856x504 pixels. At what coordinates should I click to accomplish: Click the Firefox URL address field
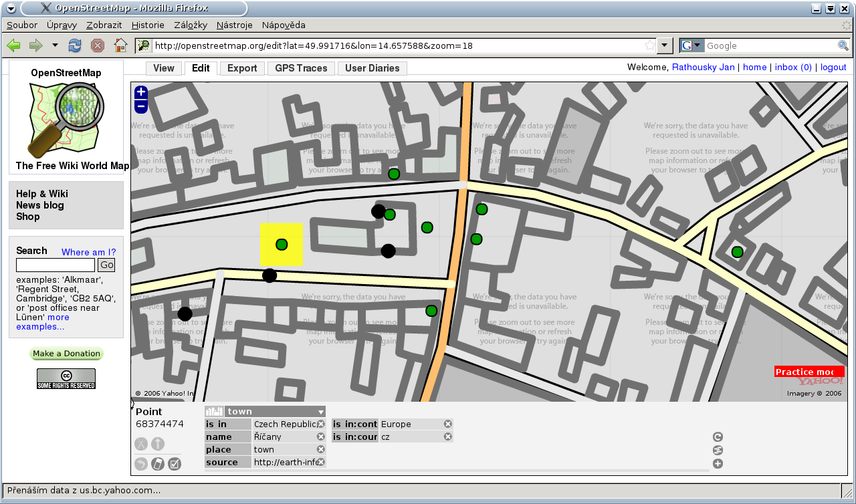(397, 45)
